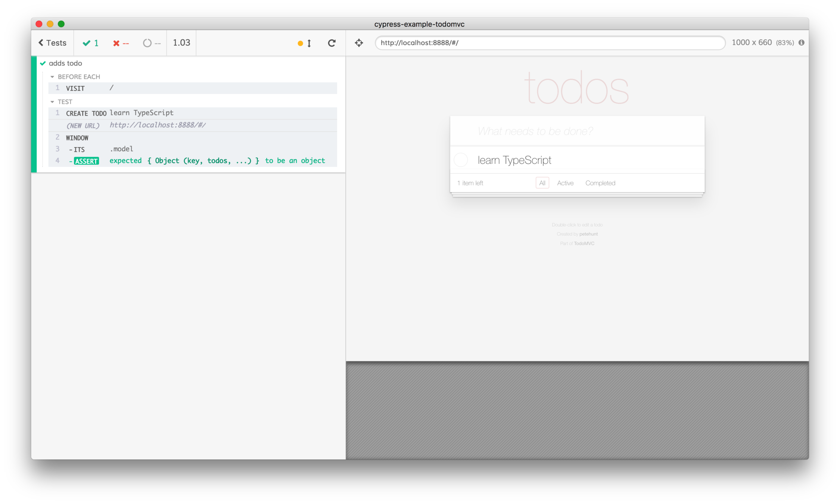
Task: Click the reload tests icon
Action: 332,43
